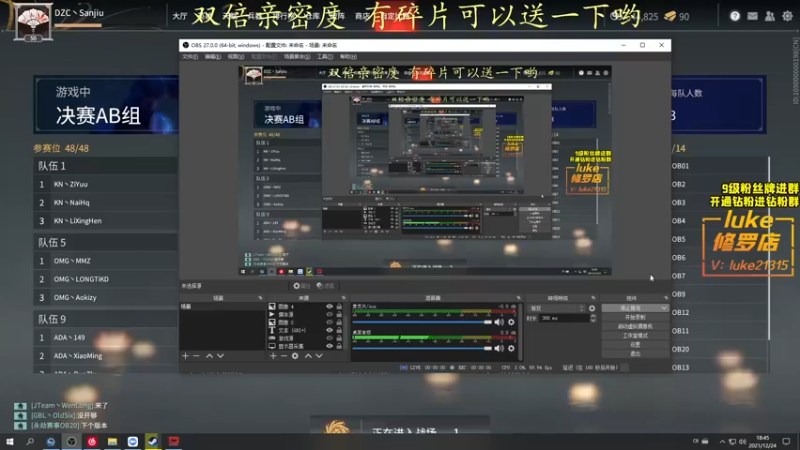Image resolution: width=800 pixels, height=450 pixels.
Task: Pop out the controls dock
Action: (x=666, y=298)
